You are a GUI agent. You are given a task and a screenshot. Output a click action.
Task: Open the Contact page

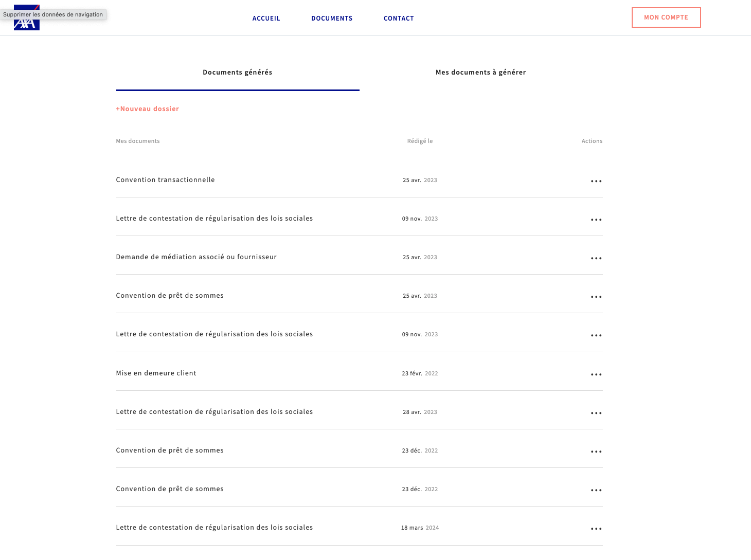pos(399,19)
